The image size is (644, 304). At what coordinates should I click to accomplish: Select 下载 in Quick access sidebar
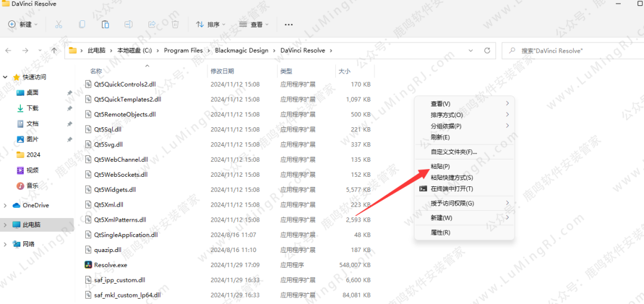pyautogui.click(x=32, y=108)
